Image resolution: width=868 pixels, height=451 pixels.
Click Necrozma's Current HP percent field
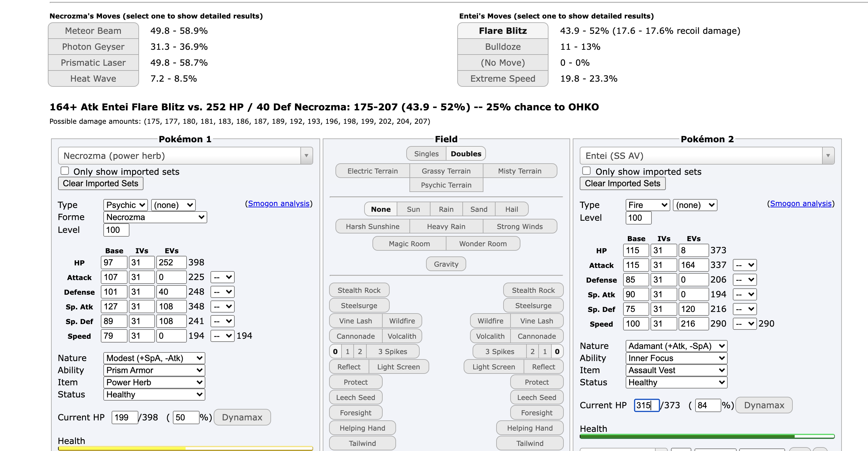[186, 417]
